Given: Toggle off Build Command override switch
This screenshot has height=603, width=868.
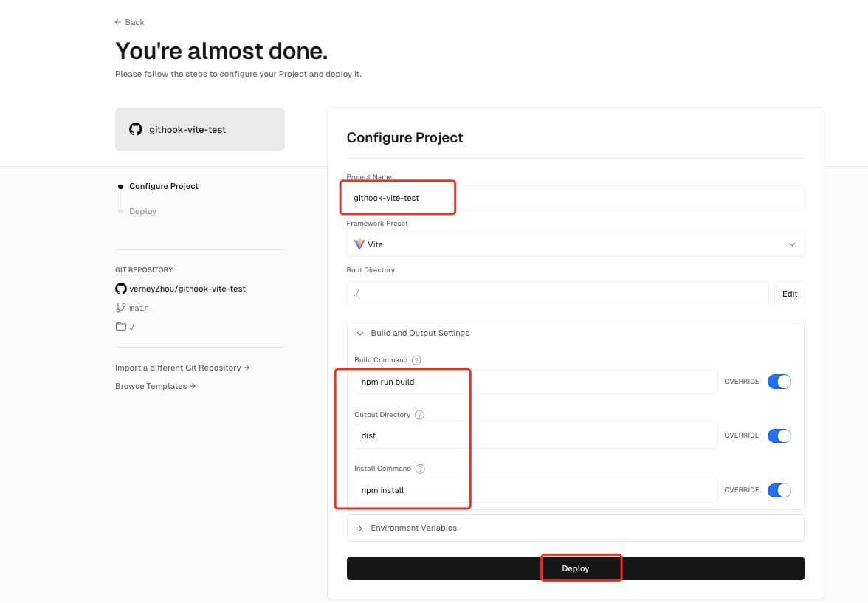Looking at the screenshot, I should (779, 382).
